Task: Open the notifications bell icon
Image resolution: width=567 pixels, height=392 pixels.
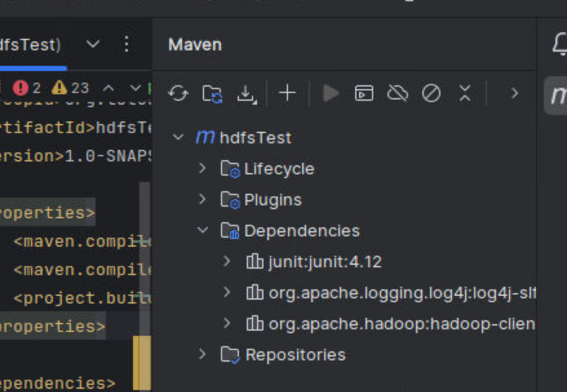Action: 561,44
